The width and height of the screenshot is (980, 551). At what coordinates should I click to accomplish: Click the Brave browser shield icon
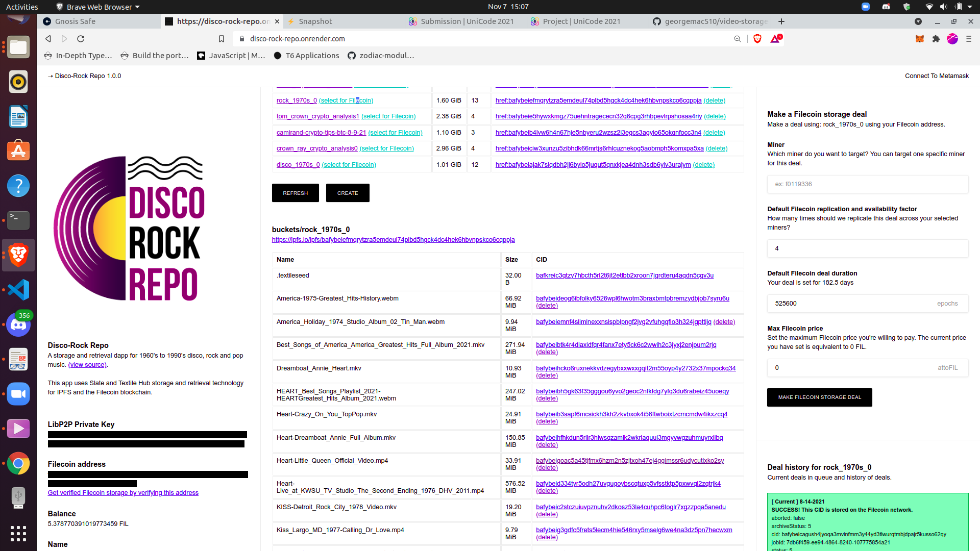coord(758,38)
